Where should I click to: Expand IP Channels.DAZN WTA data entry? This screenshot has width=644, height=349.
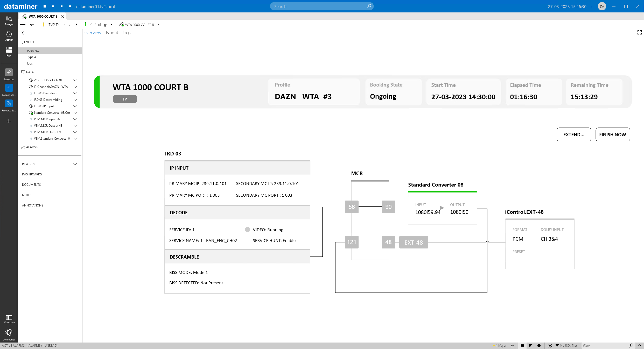(x=75, y=87)
